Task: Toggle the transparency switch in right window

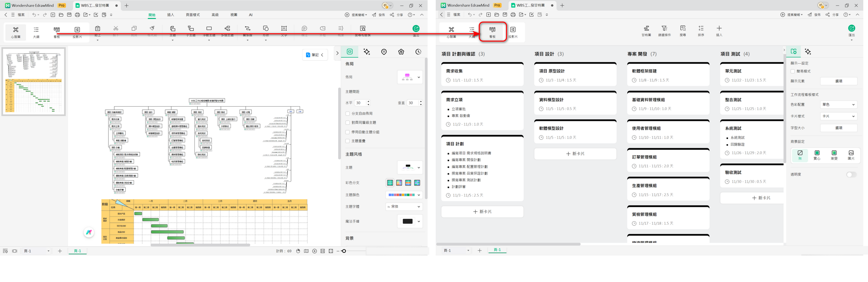Action: (851, 175)
